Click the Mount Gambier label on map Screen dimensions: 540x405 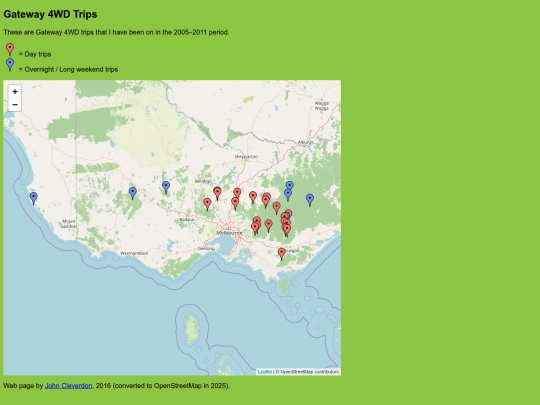[69, 224]
